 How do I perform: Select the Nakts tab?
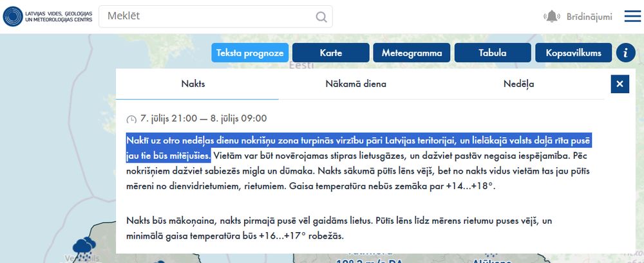coord(193,84)
